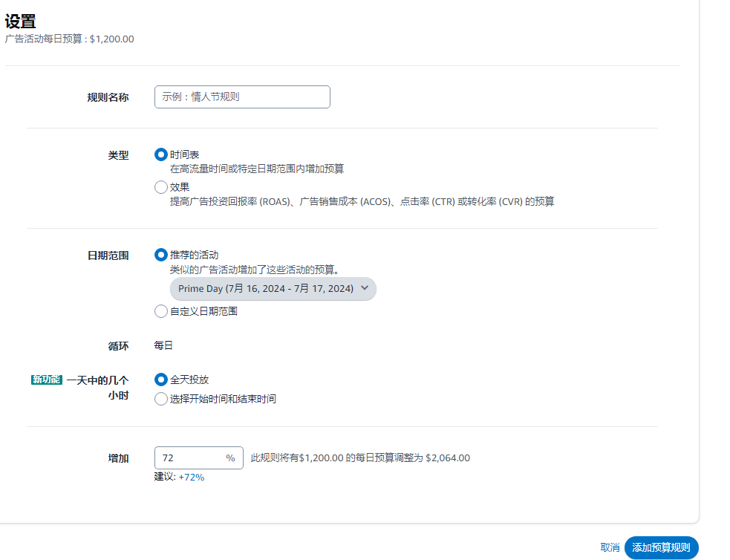Click the 每日 recurrence text

click(163, 345)
